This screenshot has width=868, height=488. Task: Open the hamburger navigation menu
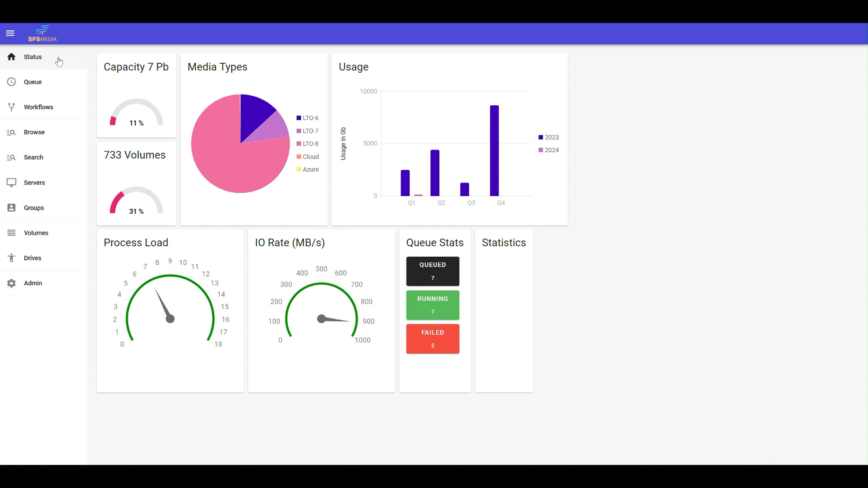[10, 33]
